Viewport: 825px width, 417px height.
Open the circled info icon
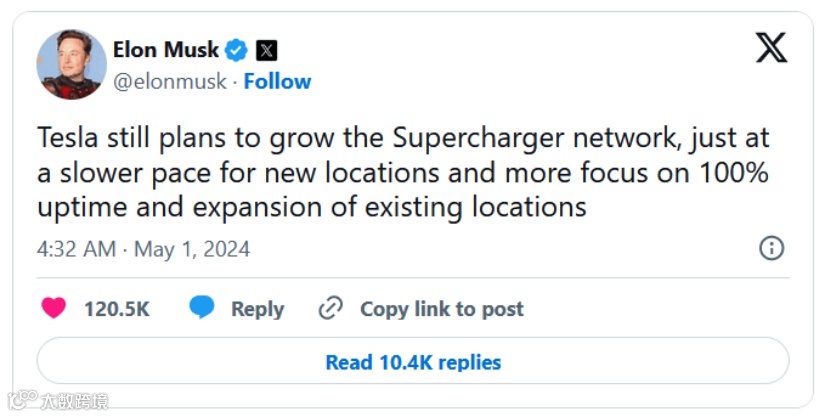point(771,248)
